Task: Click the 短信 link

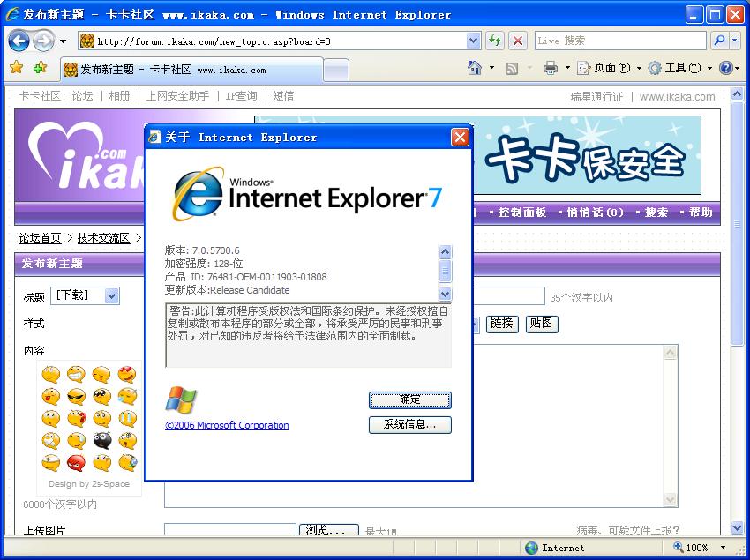Action: click(x=283, y=96)
